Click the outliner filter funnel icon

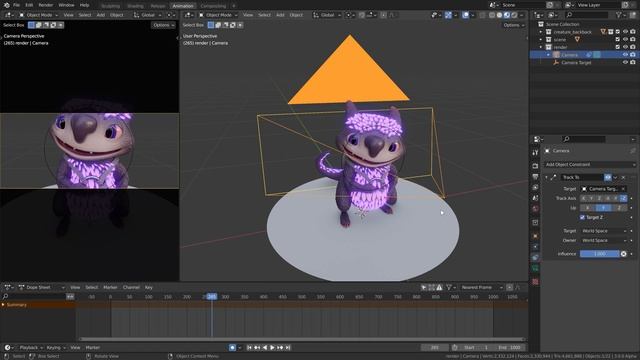click(619, 15)
